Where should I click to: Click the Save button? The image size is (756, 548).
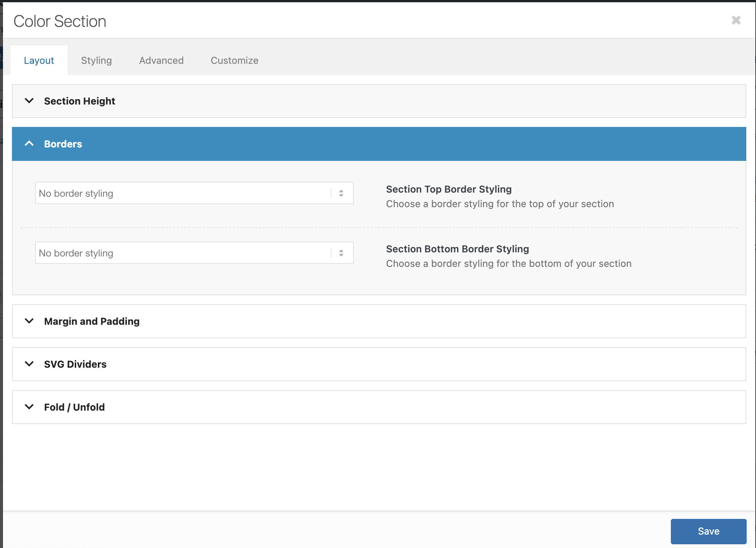[x=708, y=531]
